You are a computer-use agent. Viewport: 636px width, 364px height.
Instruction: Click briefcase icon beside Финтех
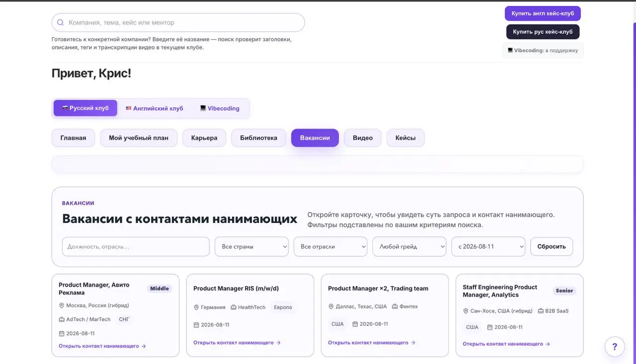coord(395,306)
